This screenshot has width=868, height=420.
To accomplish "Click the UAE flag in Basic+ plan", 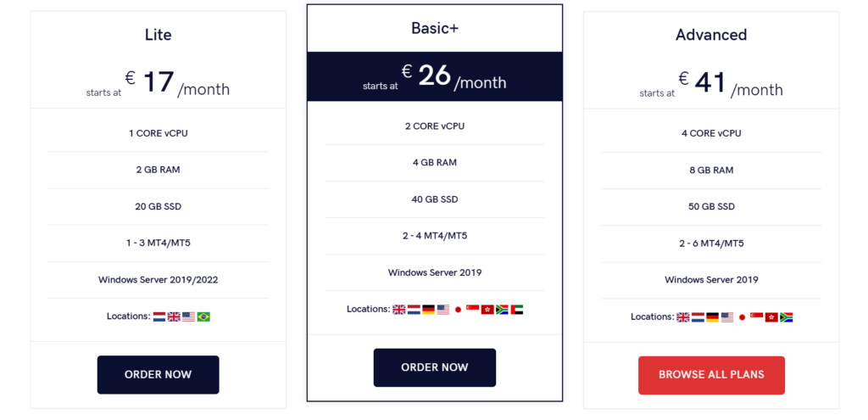I will (x=517, y=310).
